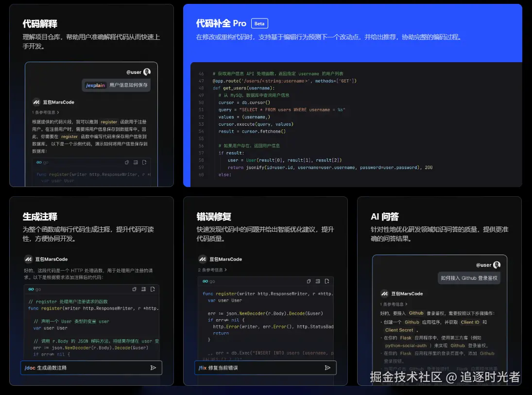Click the 如何接入 Github 登录鉴权 message bubble
This screenshot has width=532, height=395.
pos(469,278)
